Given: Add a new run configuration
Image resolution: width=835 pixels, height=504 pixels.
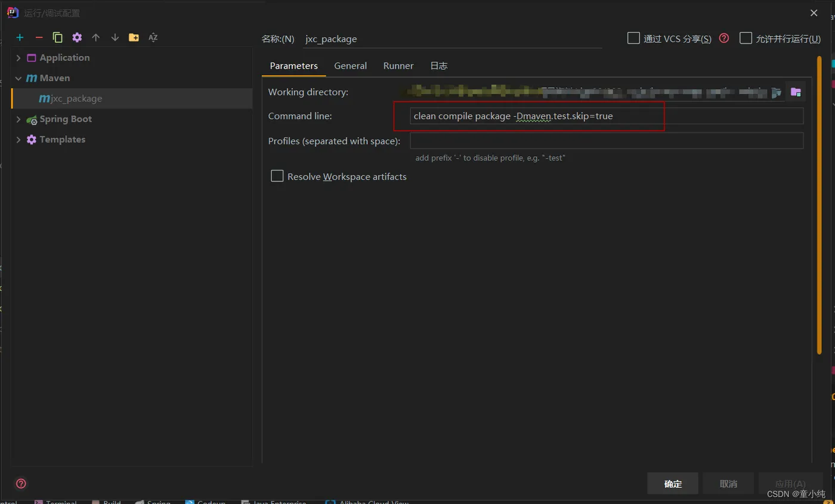Looking at the screenshot, I should click(x=20, y=38).
